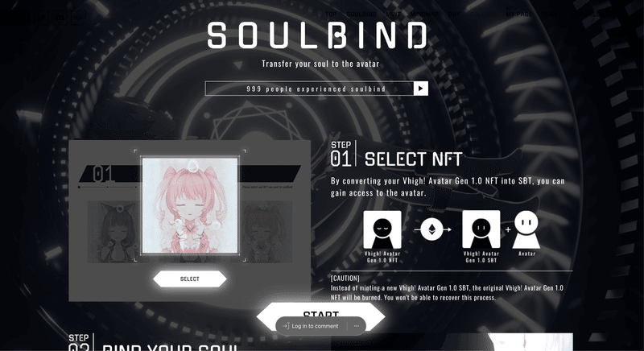Image resolution: width=644 pixels, height=351 pixels.
Task: Select the cat-eared avatar thumbnail on left
Action: (114, 232)
